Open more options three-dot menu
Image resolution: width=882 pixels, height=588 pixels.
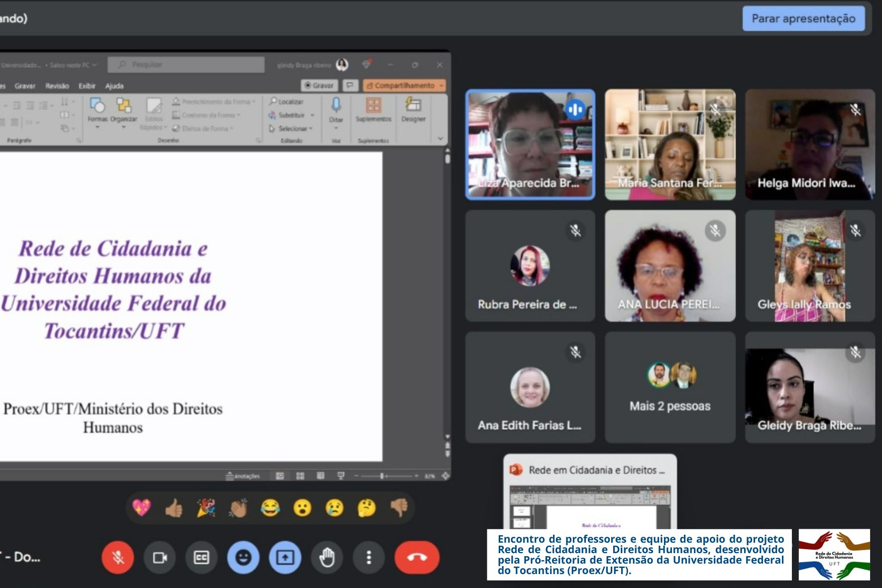pyautogui.click(x=369, y=557)
